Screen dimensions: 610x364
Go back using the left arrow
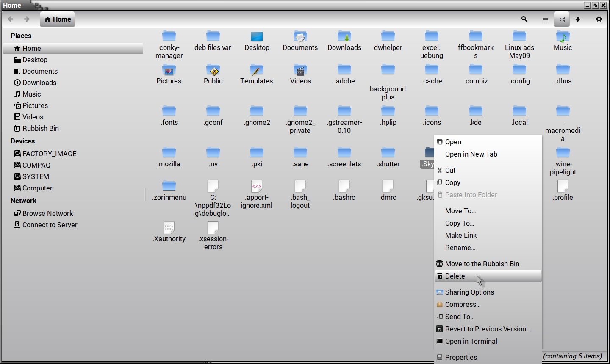[11, 19]
